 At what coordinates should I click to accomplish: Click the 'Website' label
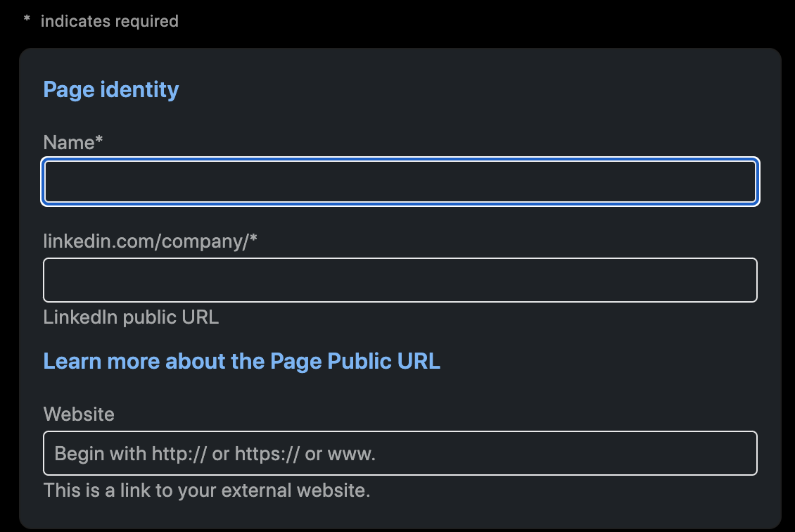point(79,414)
